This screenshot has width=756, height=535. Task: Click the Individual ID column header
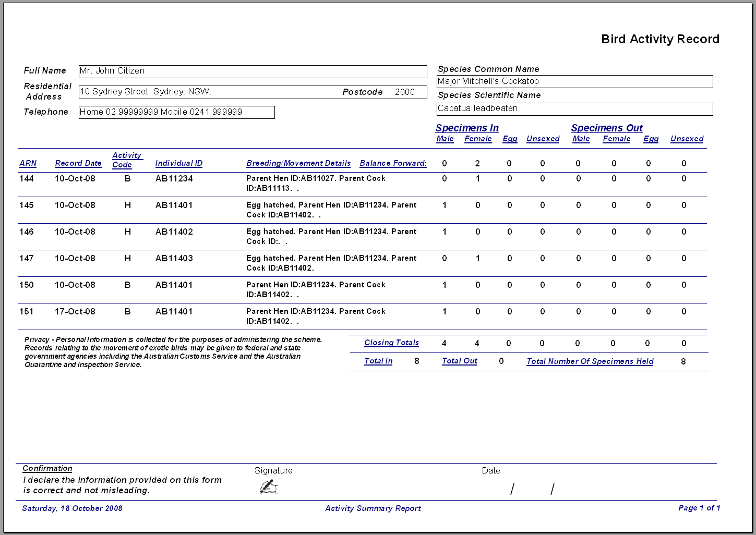click(x=179, y=163)
